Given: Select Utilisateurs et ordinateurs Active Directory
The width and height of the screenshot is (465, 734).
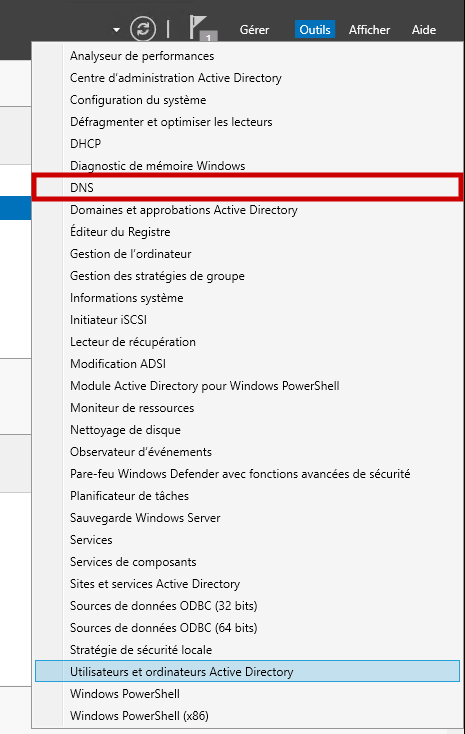Looking at the screenshot, I should [x=247, y=671].
